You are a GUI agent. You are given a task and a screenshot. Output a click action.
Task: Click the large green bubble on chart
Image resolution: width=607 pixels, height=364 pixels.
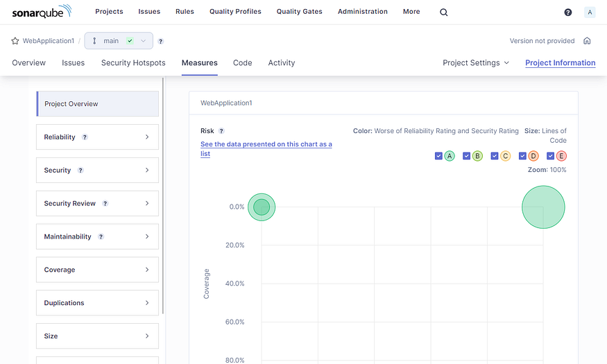pos(543,207)
